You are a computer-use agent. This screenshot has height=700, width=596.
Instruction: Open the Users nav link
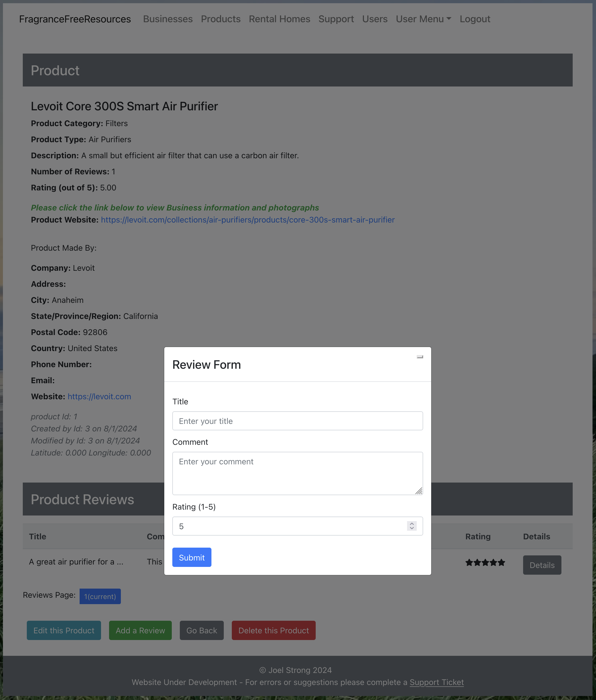coord(375,19)
